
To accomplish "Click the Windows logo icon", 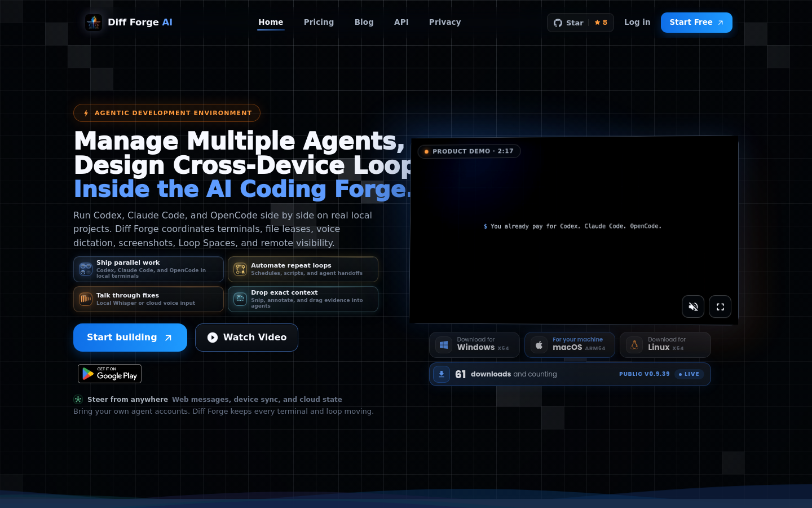I will pos(444,345).
